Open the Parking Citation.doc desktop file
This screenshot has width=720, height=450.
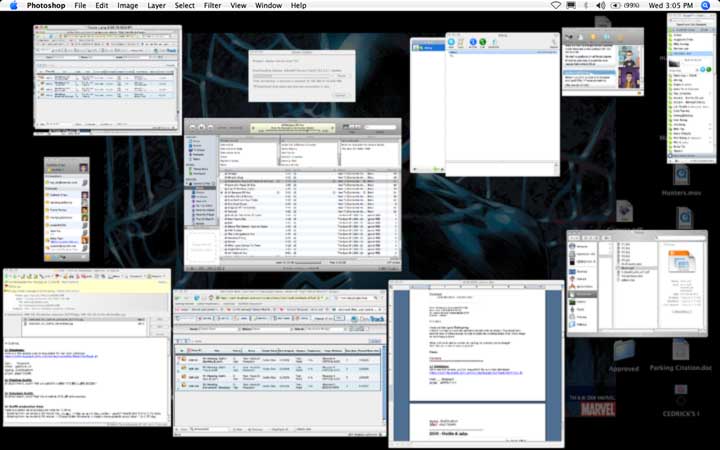[x=681, y=355]
